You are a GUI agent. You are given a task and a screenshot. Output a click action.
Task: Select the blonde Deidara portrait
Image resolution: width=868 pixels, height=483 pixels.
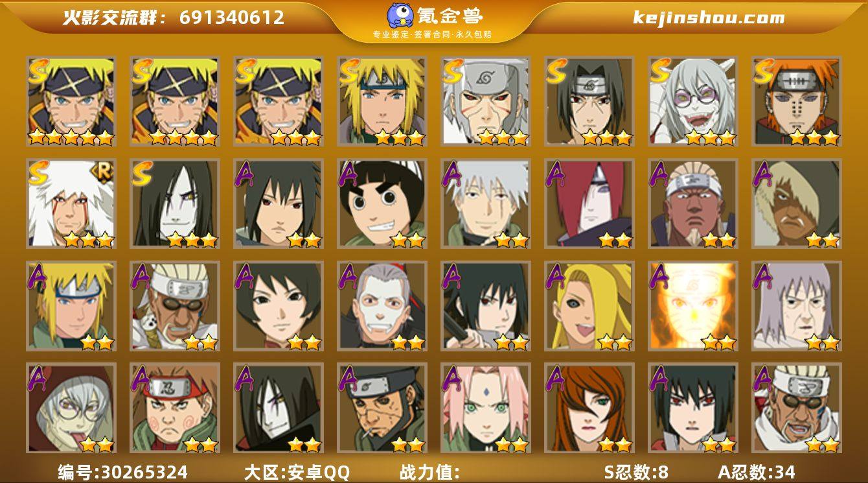(589, 305)
